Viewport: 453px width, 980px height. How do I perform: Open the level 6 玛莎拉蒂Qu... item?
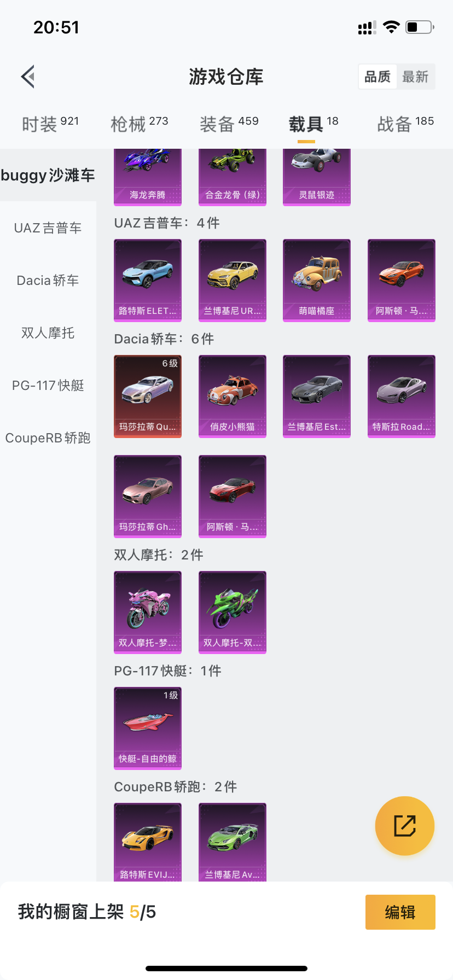pos(148,396)
